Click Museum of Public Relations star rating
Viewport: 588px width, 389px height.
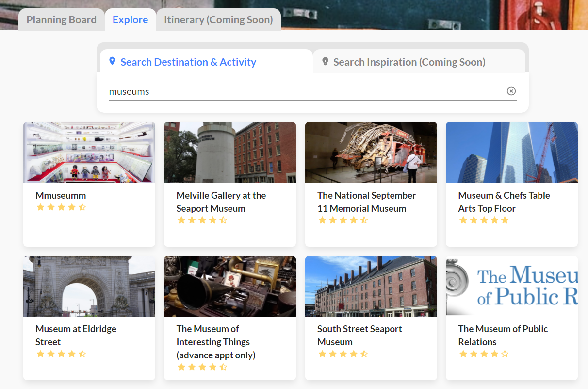(484, 354)
